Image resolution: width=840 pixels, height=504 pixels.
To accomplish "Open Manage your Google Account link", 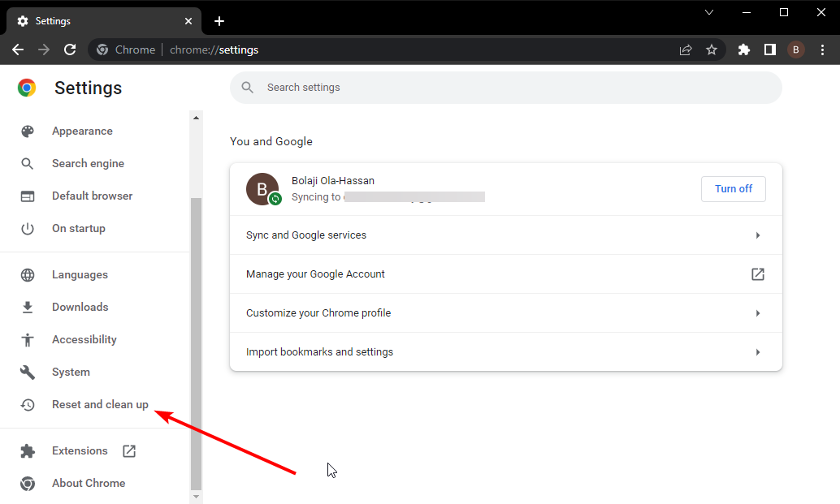I will click(x=505, y=274).
